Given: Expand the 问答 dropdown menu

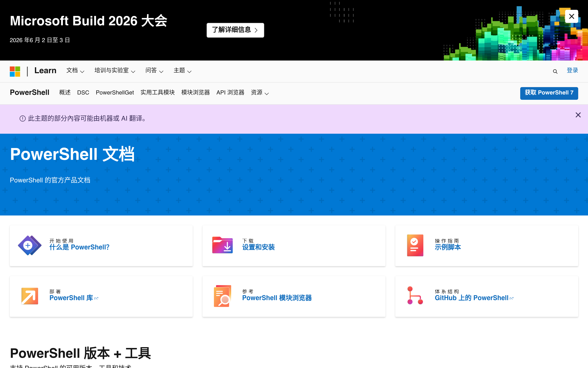Looking at the screenshot, I should (154, 71).
